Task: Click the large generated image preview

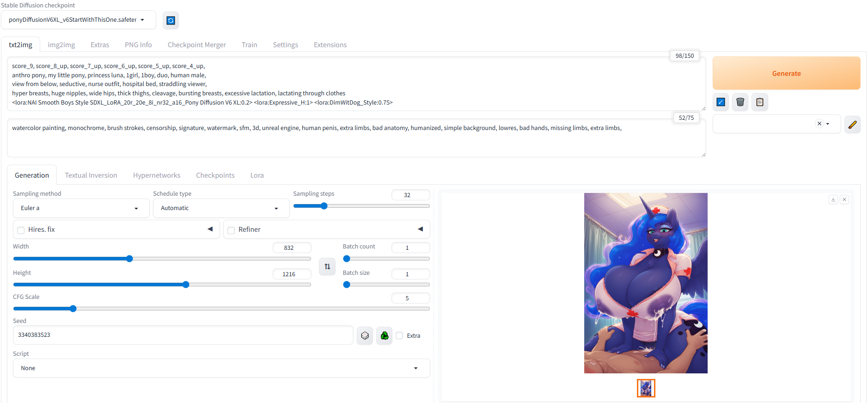Action: [x=646, y=283]
